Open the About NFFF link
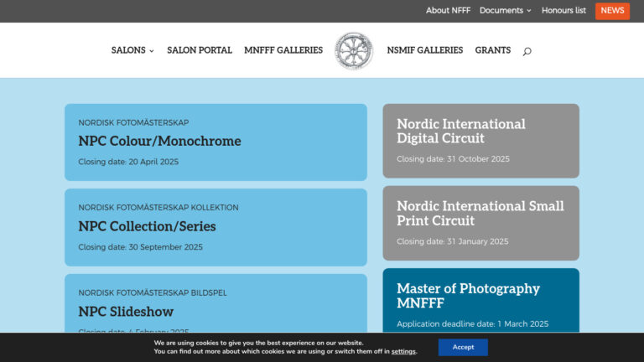Viewport: 644px width, 362px height. (448, 11)
